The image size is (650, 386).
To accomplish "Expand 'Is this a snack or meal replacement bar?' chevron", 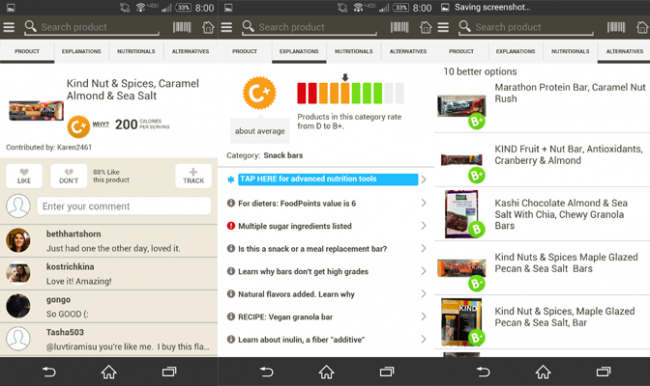I will 424,248.
